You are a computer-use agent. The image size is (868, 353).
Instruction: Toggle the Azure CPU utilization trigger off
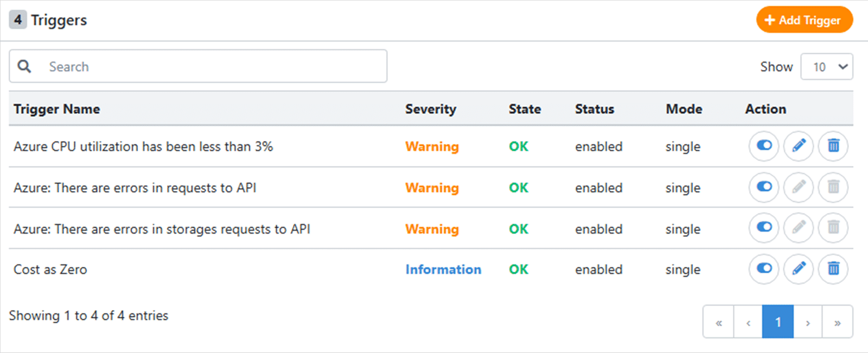click(764, 146)
